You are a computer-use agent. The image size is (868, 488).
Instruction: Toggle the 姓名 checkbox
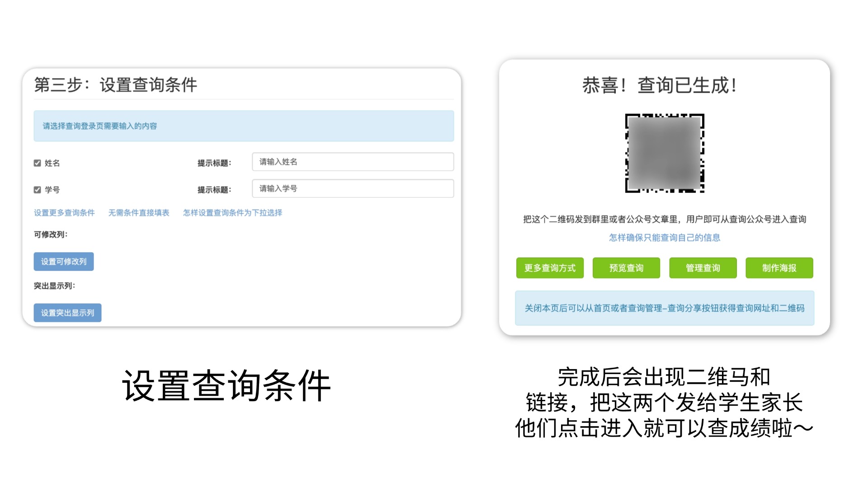[38, 163]
